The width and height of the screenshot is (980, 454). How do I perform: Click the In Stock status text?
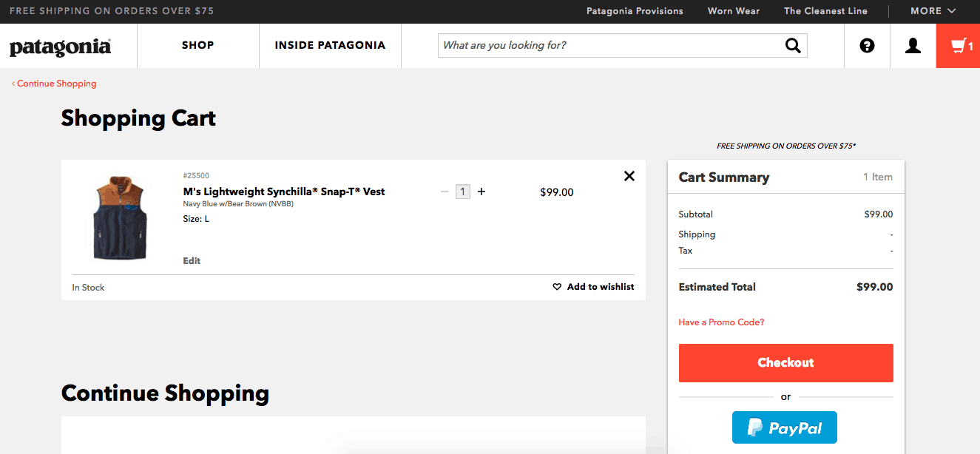(88, 288)
